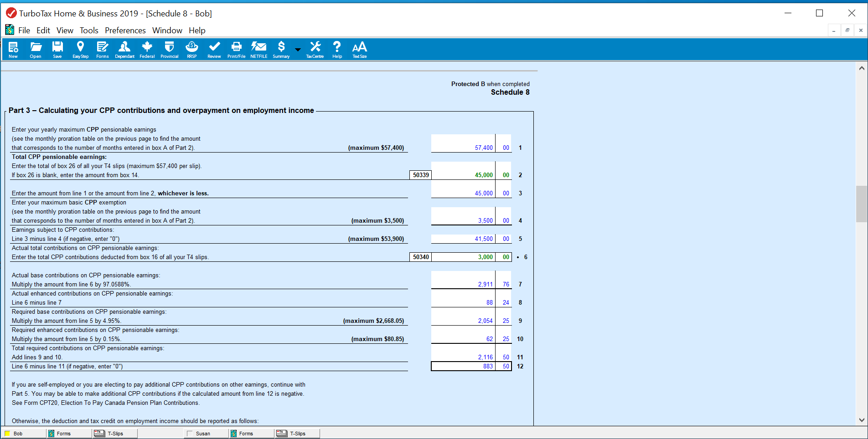
Task: Open Susan's T-Slips tab
Action: point(297,434)
